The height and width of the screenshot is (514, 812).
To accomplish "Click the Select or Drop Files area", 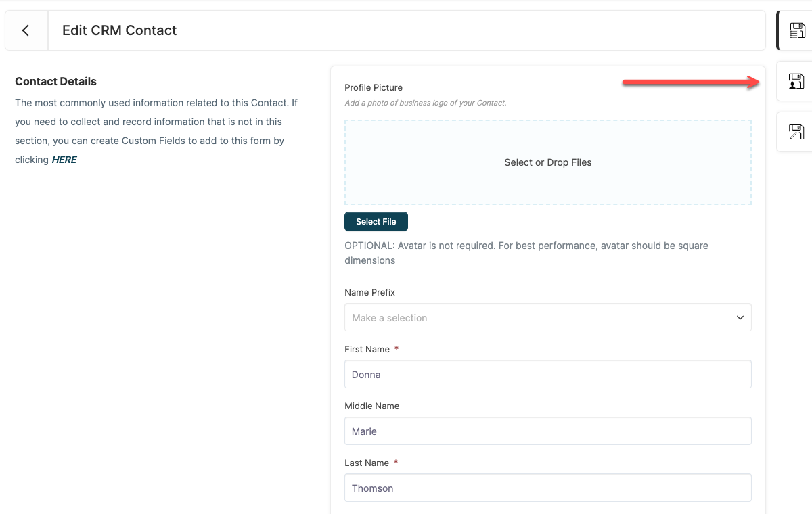I will pos(548,162).
